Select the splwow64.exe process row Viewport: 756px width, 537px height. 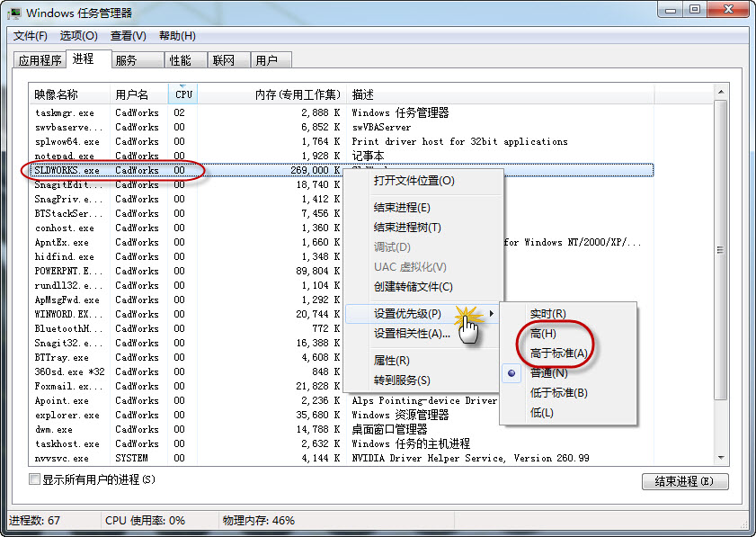[x=342, y=142]
